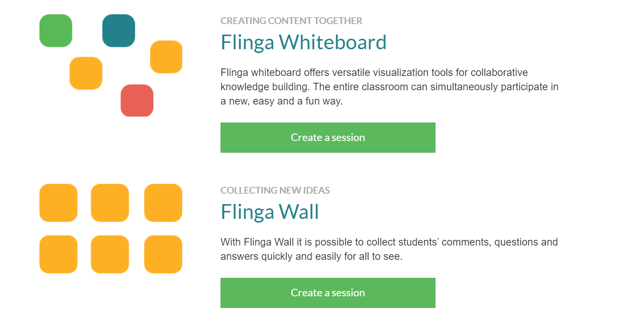Viewport: 644px width, 326px height.
Task: Click top-left orange tile of Flinga Wall grid
Action: (59, 203)
